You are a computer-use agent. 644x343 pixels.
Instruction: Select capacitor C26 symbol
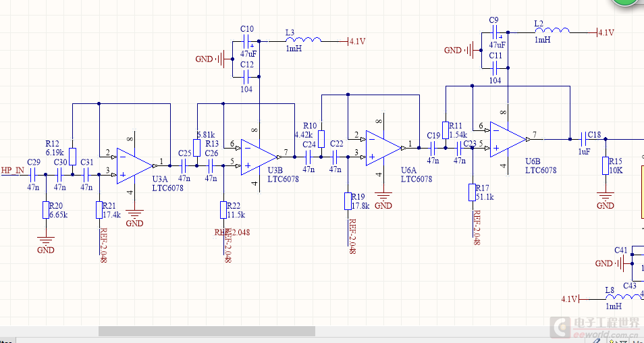[x=211, y=165]
